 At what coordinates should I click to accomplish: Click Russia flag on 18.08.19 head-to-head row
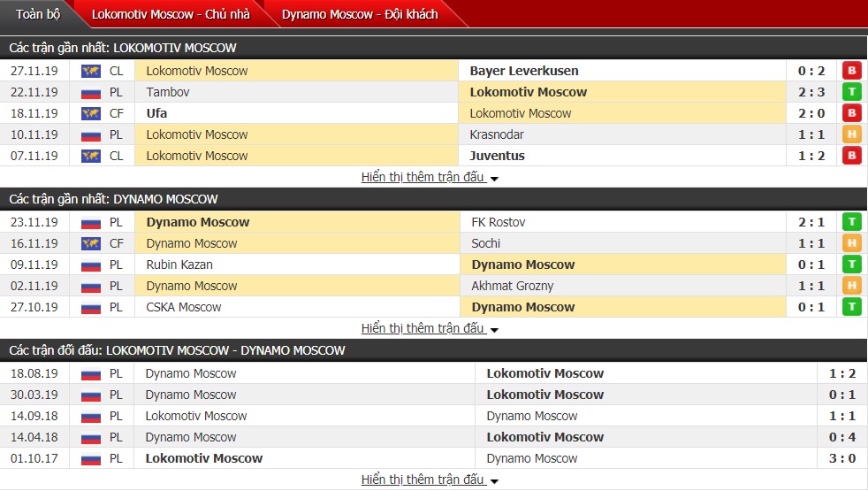pos(91,374)
